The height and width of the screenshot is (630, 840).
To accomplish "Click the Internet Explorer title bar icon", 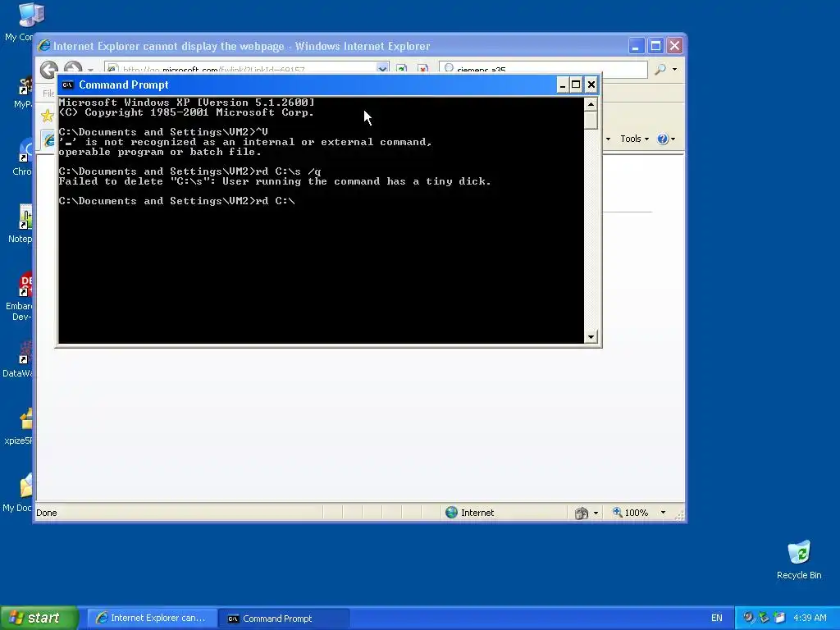I will point(44,46).
